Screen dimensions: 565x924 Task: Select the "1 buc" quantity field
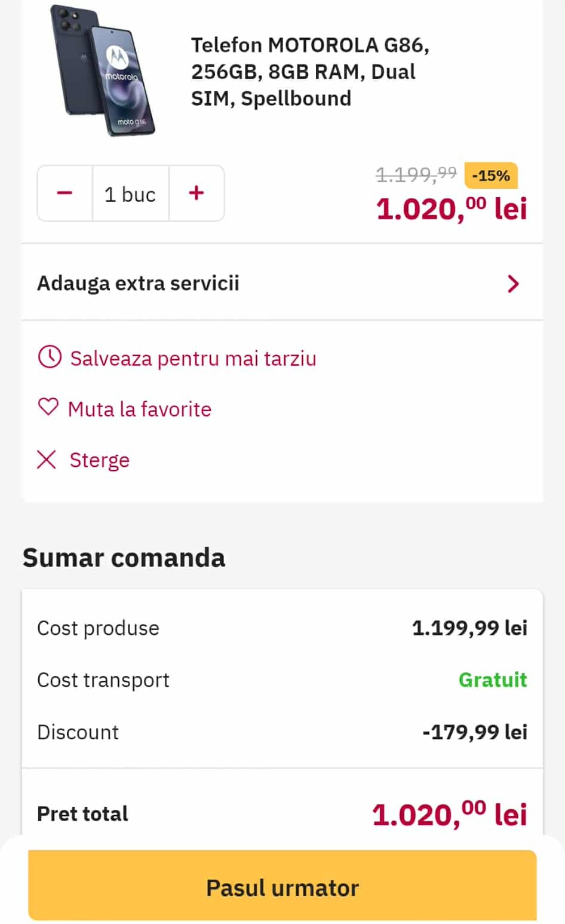(130, 194)
